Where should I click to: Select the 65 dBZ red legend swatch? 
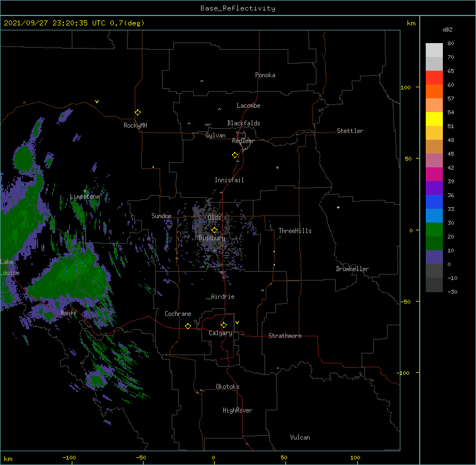[434, 77]
